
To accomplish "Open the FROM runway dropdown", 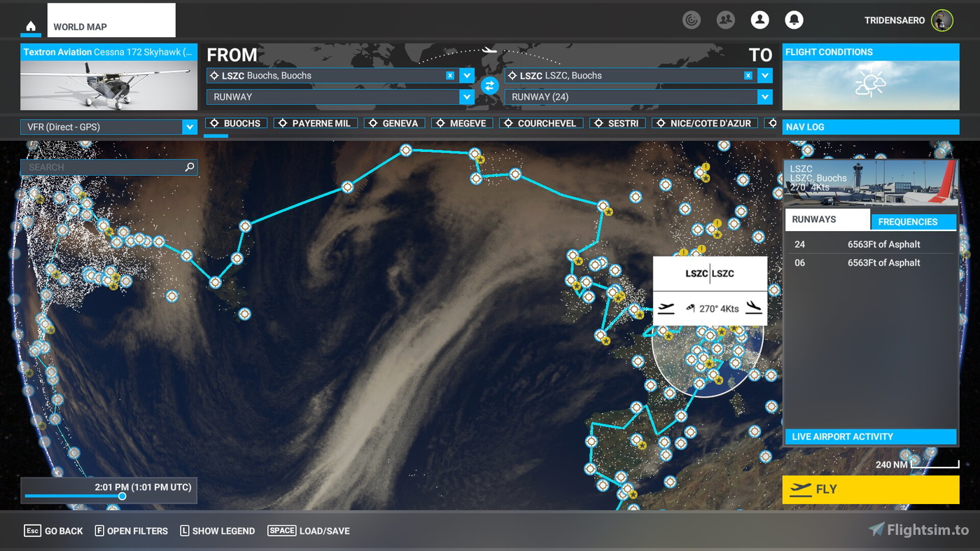I will [x=466, y=97].
